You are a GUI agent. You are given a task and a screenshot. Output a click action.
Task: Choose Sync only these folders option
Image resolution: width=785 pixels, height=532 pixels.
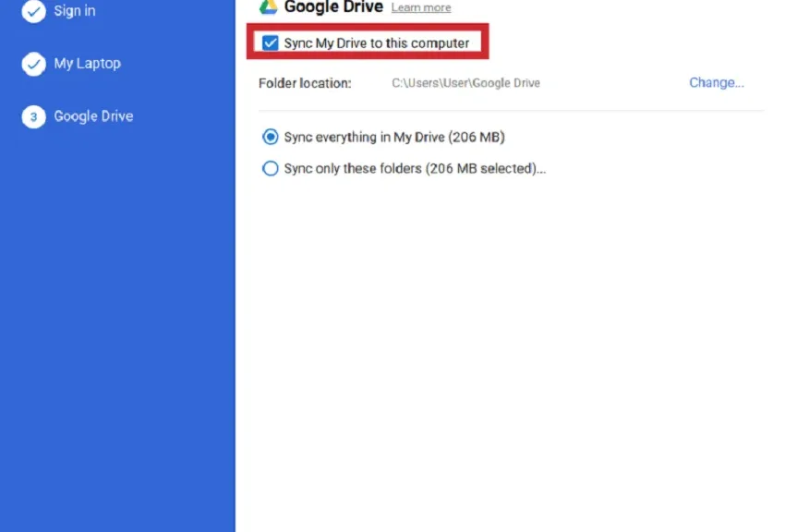click(271, 168)
